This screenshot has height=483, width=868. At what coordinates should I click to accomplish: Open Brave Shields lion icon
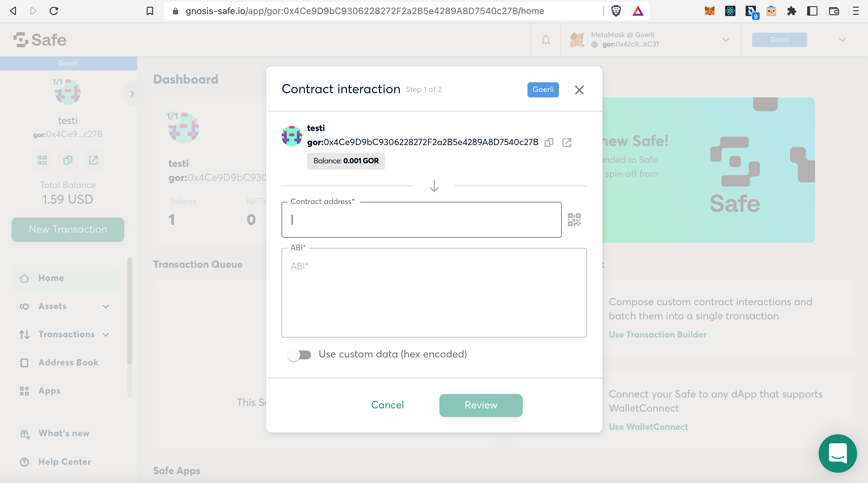coord(616,11)
